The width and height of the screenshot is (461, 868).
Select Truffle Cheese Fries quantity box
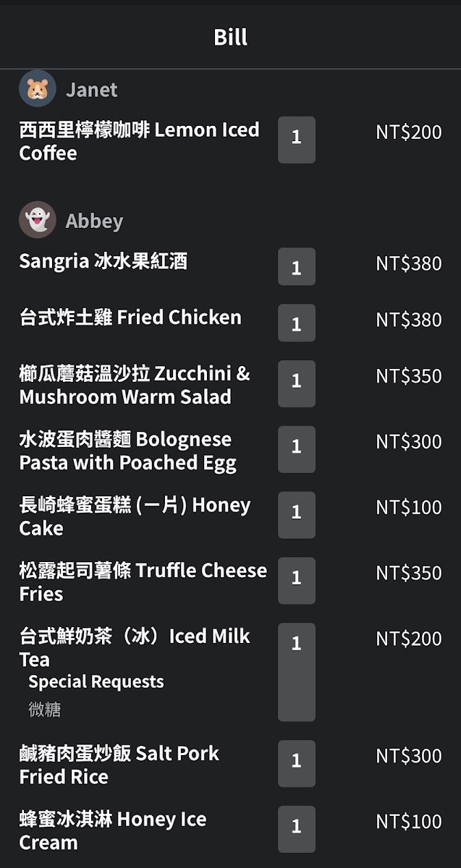pyautogui.click(x=297, y=580)
